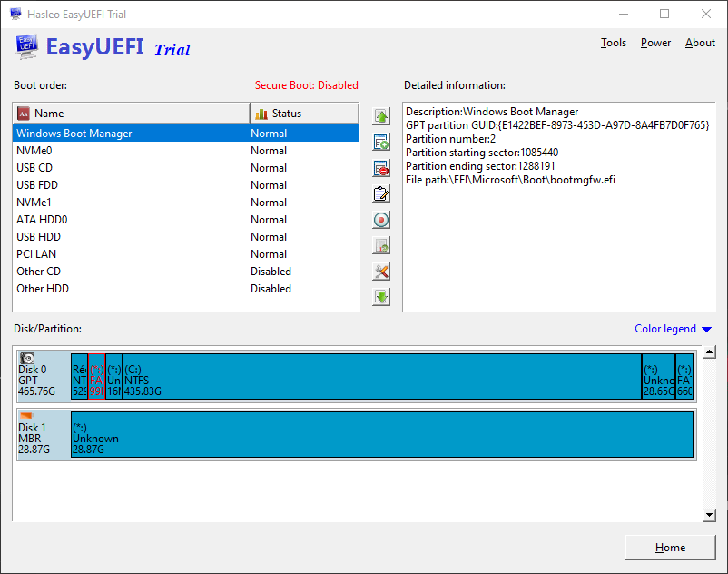Click the Disk 0 hard drive icon
Screen dimensions: 728x574
(x=28, y=359)
